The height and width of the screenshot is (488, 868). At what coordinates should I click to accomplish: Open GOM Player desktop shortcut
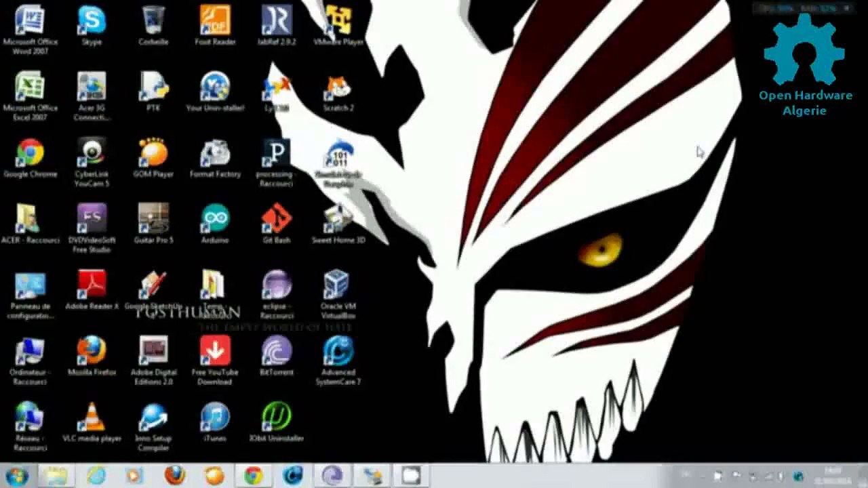click(x=153, y=158)
